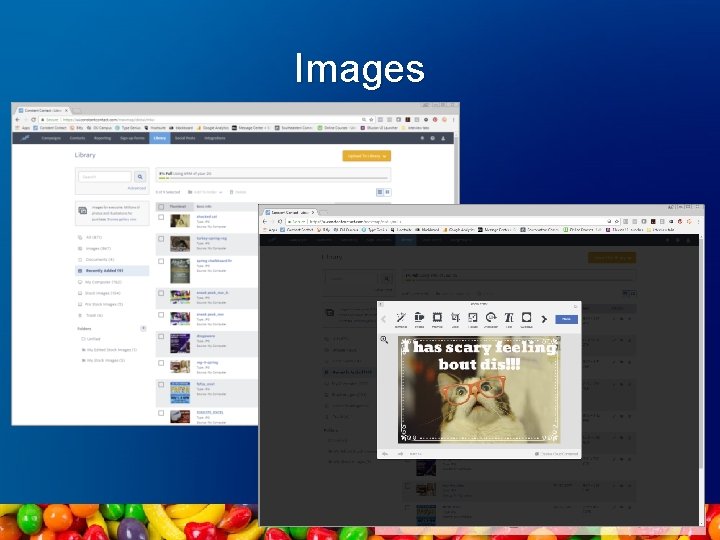
Task: Select the Orientation rotate tool in the photo editor
Action: 491,320
